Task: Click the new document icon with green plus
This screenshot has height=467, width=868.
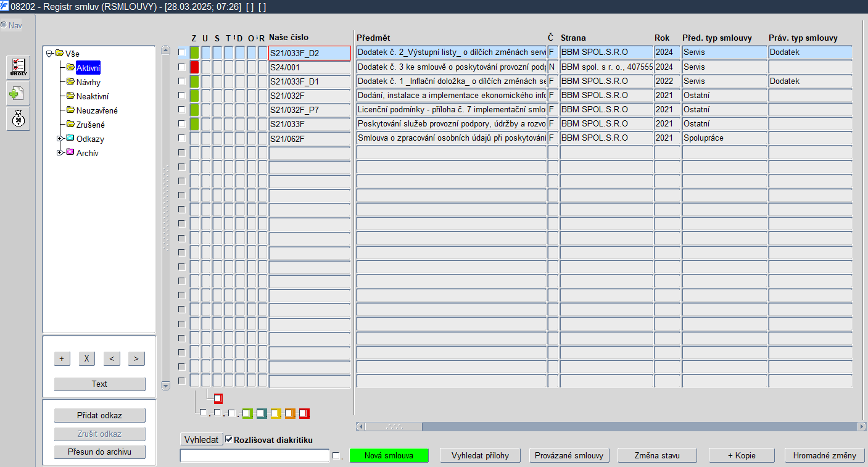Action: coord(19,93)
